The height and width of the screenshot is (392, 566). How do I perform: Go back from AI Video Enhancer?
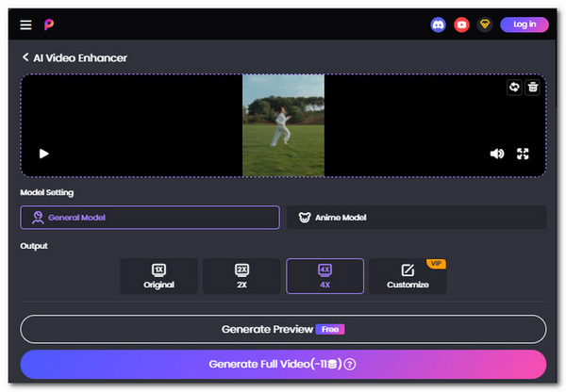(25, 58)
